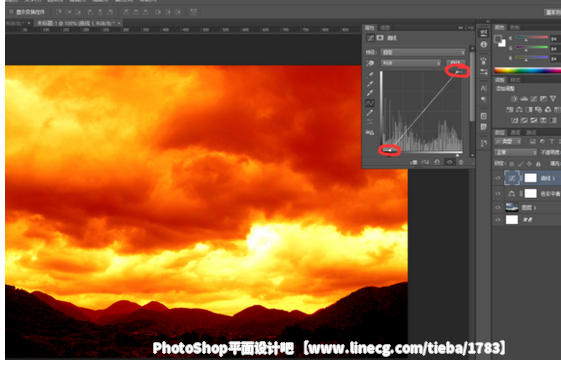Close the untitled-1 document tab
The image size is (561, 367).
(x=119, y=23)
